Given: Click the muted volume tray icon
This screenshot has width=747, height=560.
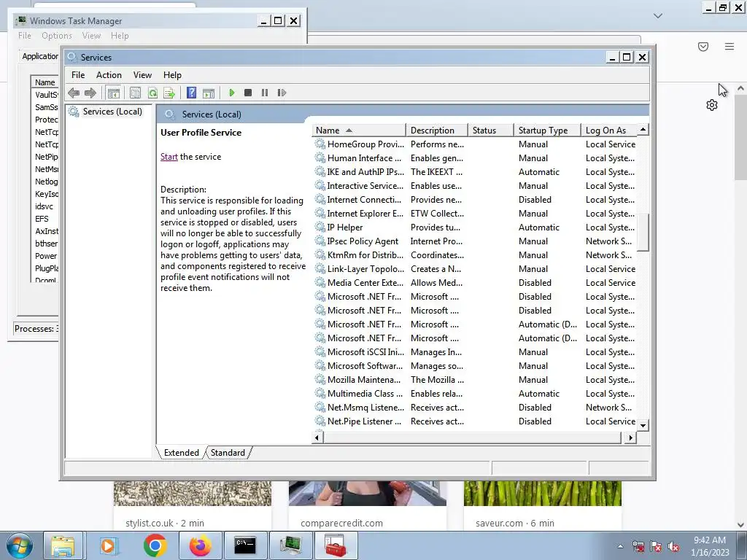Looking at the screenshot, I should pos(673,547).
